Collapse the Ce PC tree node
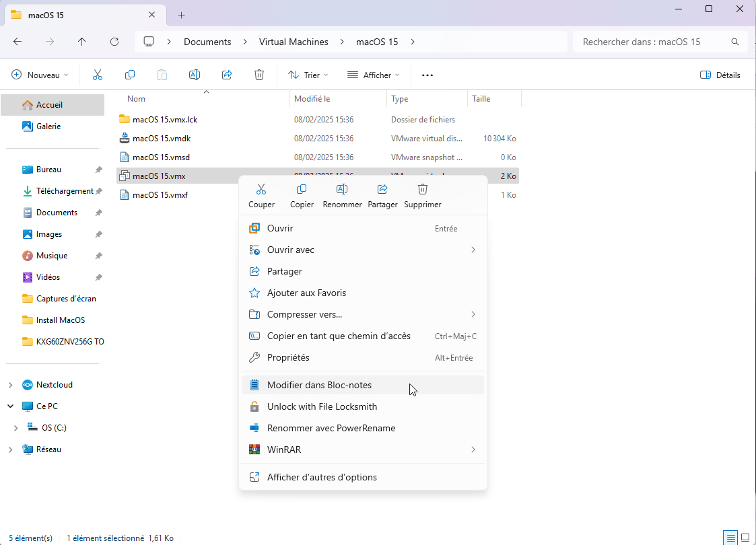 (11, 406)
